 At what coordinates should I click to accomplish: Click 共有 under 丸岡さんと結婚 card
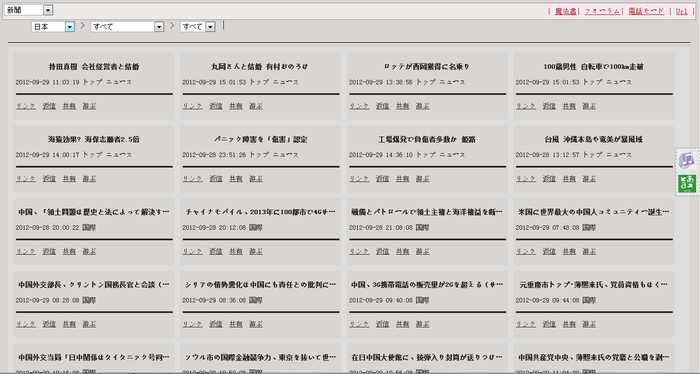(236, 106)
